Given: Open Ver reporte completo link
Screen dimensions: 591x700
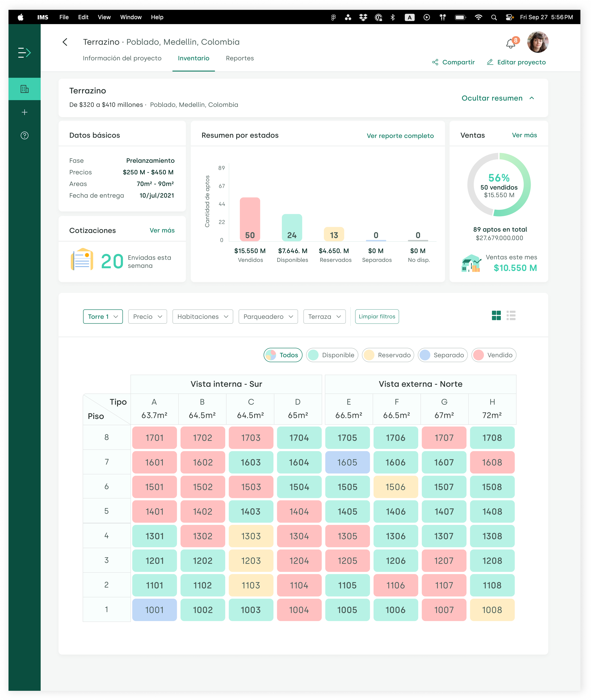Looking at the screenshot, I should coord(400,136).
